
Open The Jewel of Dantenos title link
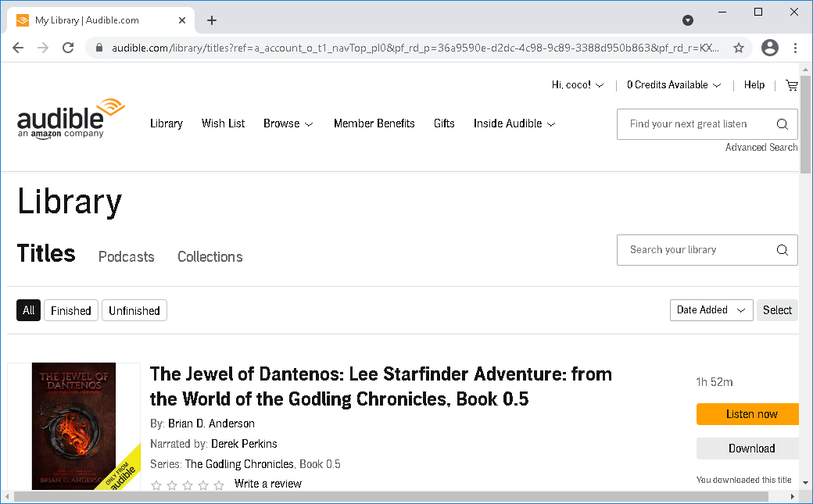point(381,386)
